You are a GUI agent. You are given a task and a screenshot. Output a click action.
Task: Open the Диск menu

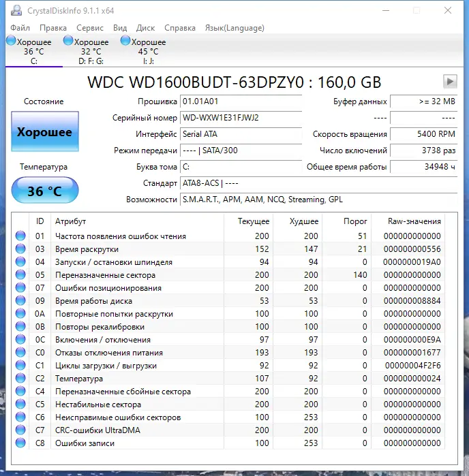pyautogui.click(x=146, y=28)
